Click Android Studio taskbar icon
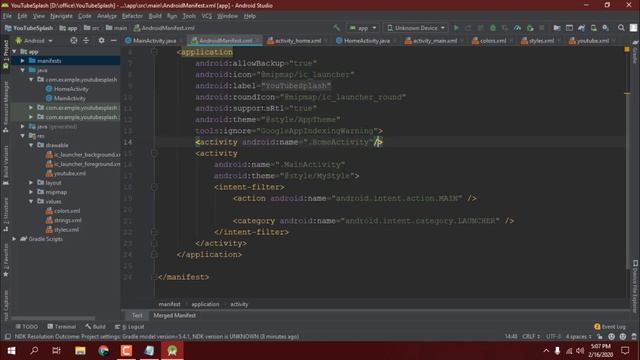The width and height of the screenshot is (640, 360). pyautogui.click(x=172, y=351)
